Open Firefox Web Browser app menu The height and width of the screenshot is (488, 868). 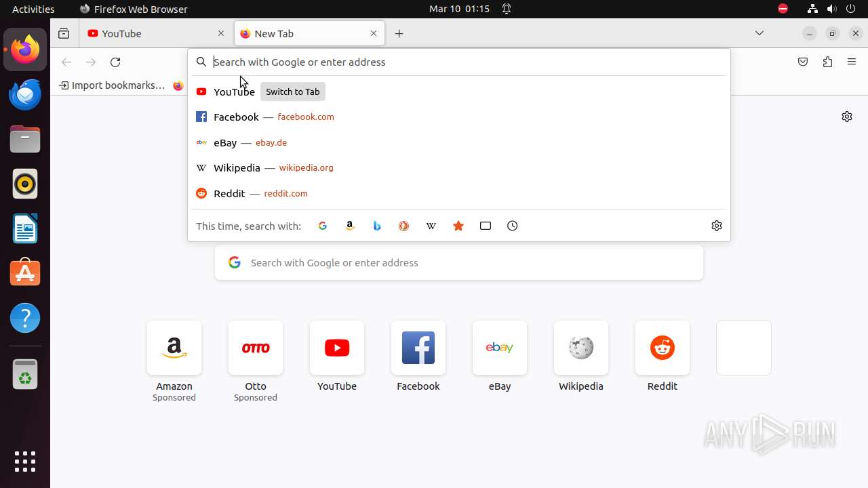(134, 9)
